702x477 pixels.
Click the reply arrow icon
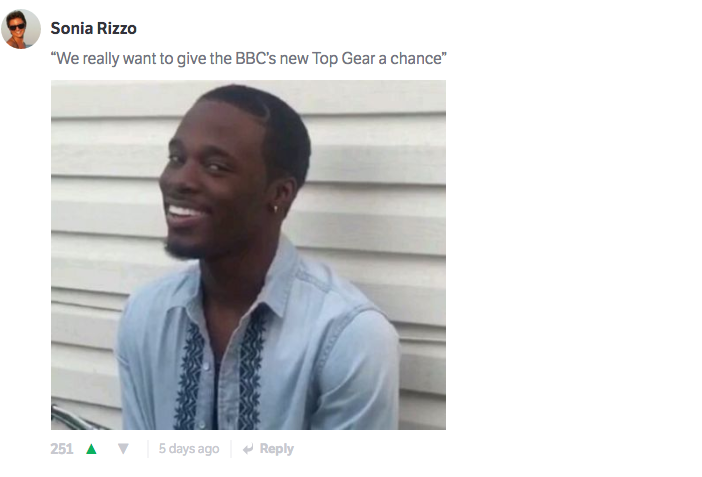248,449
